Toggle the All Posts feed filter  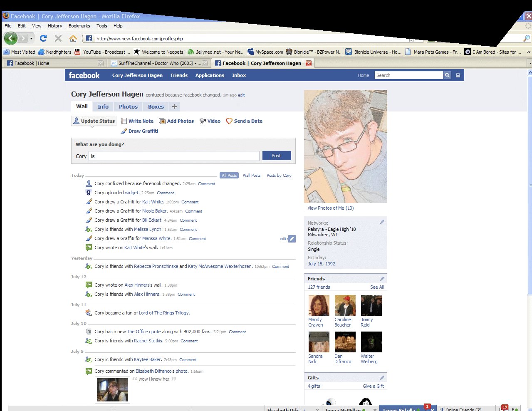click(x=229, y=175)
